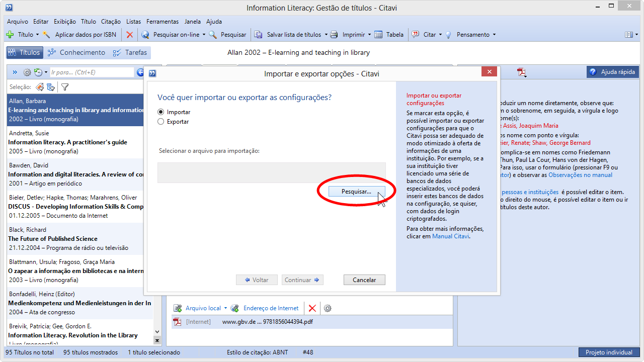This screenshot has width=644, height=362.
Task: Open the Exibição menu
Action: pos(64,22)
